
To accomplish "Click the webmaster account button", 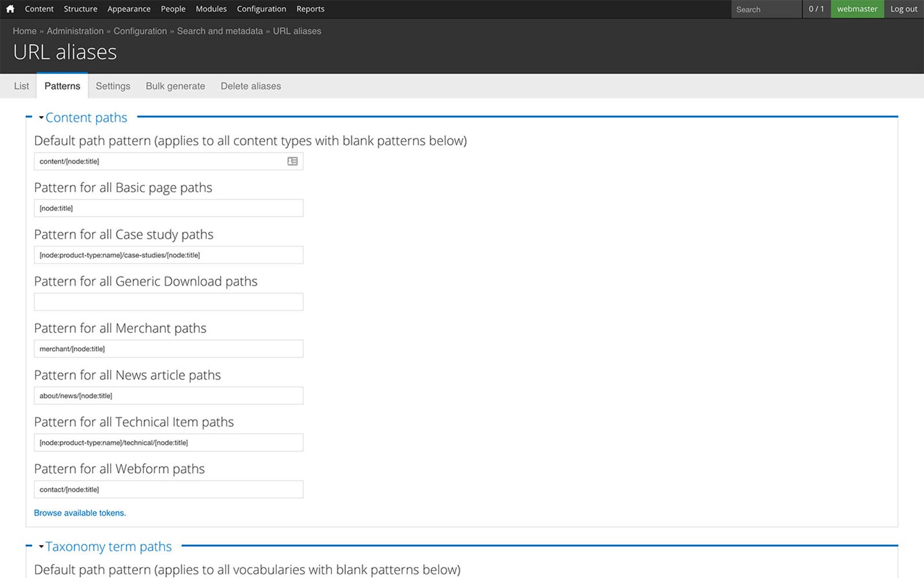I will 857,9.
